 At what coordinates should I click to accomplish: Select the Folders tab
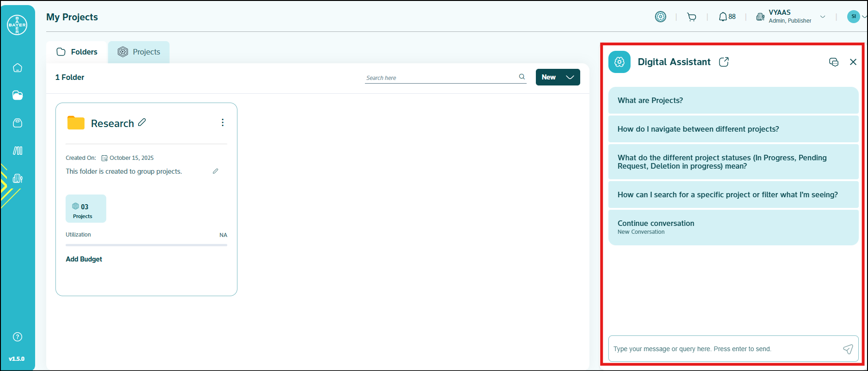[77, 52]
